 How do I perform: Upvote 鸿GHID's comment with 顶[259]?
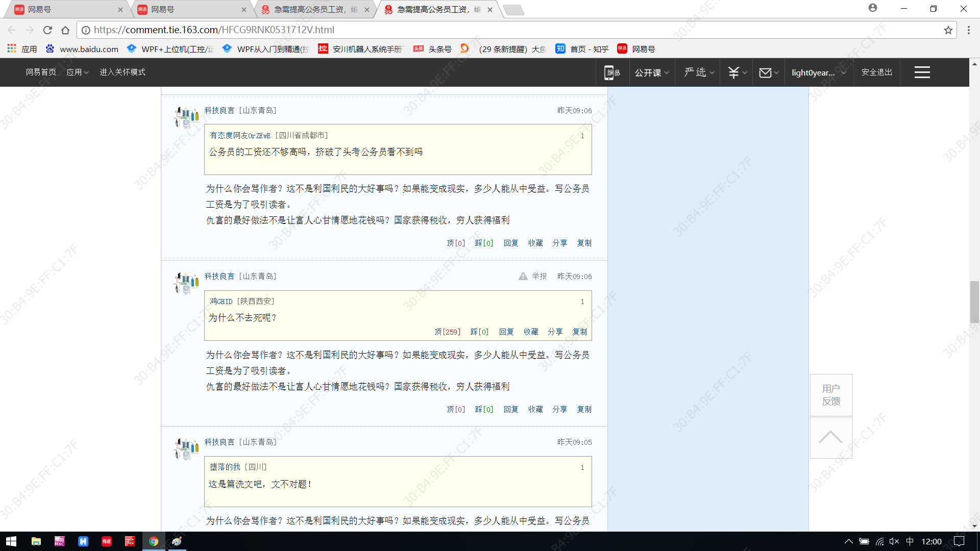coord(447,332)
